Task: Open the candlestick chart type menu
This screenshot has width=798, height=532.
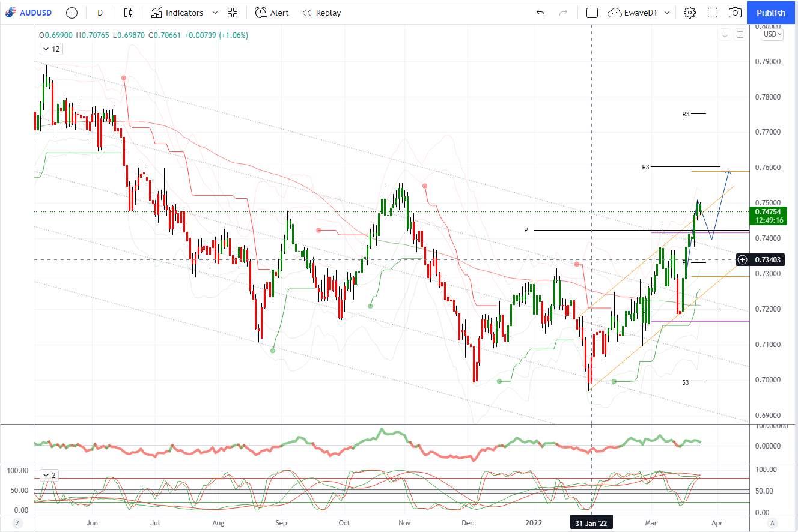Action: pyautogui.click(x=128, y=13)
